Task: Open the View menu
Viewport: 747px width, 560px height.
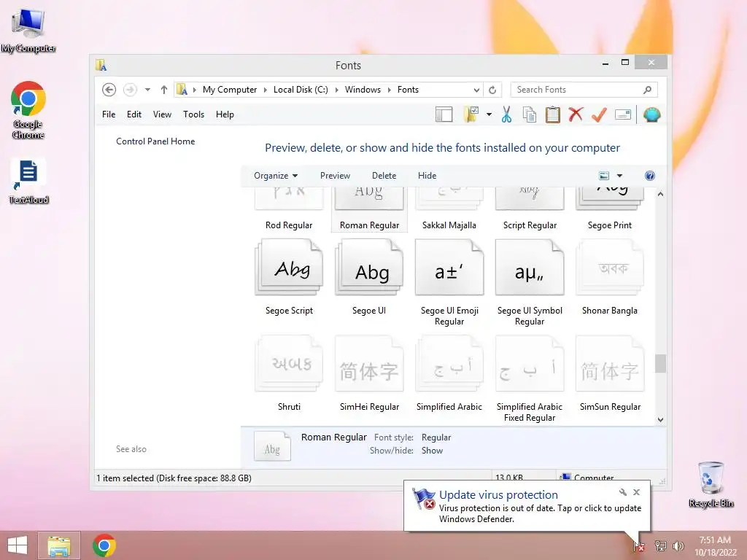Action: [x=162, y=114]
